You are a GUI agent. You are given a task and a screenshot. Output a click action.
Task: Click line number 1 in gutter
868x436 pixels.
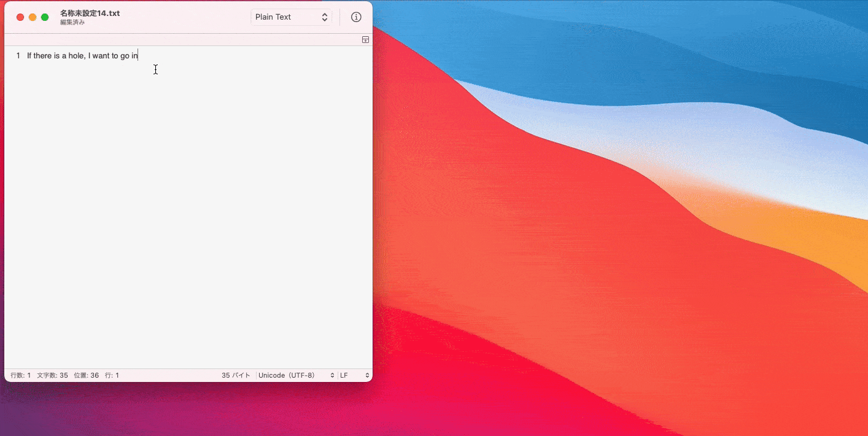[x=18, y=56]
